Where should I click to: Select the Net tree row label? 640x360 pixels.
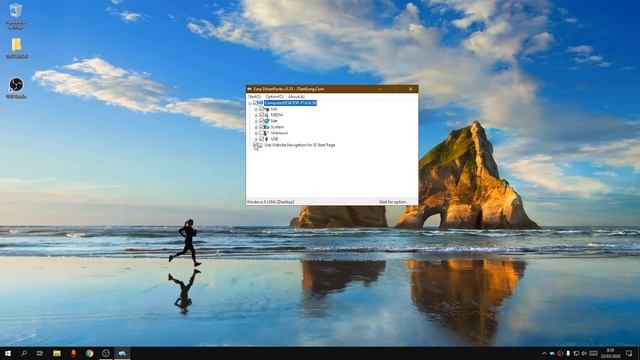pyautogui.click(x=274, y=121)
